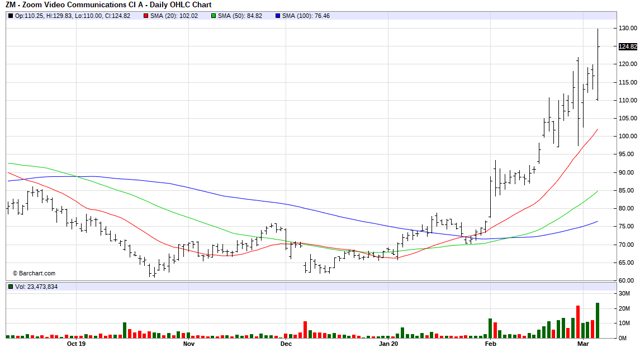Click the Oct 19 date axis label

[x=76, y=344]
